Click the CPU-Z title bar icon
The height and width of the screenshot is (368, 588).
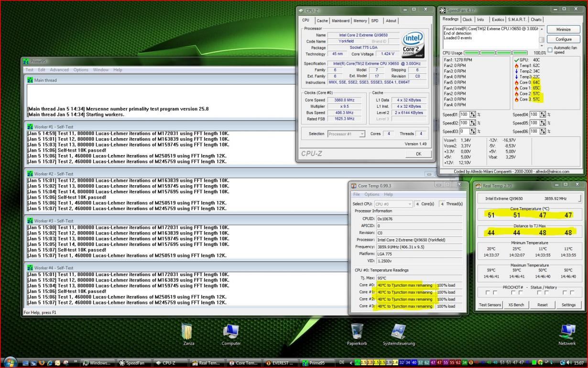[301, 10]
